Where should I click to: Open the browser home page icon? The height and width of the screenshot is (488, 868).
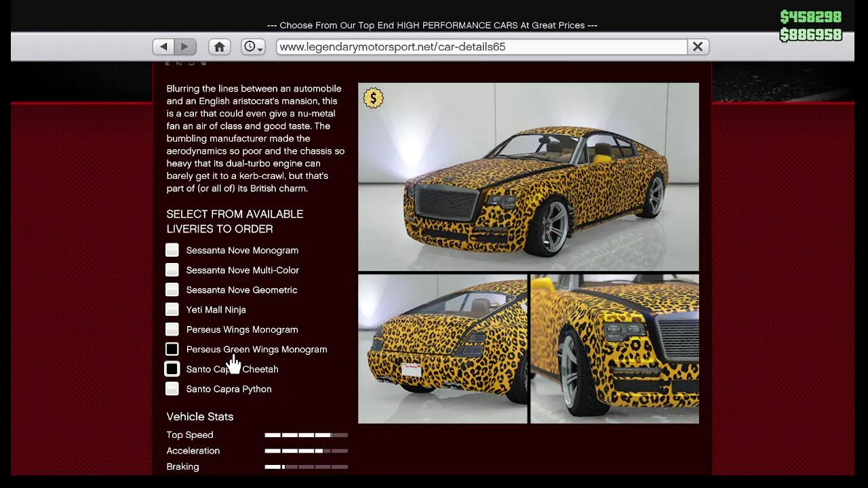(219, 47)
